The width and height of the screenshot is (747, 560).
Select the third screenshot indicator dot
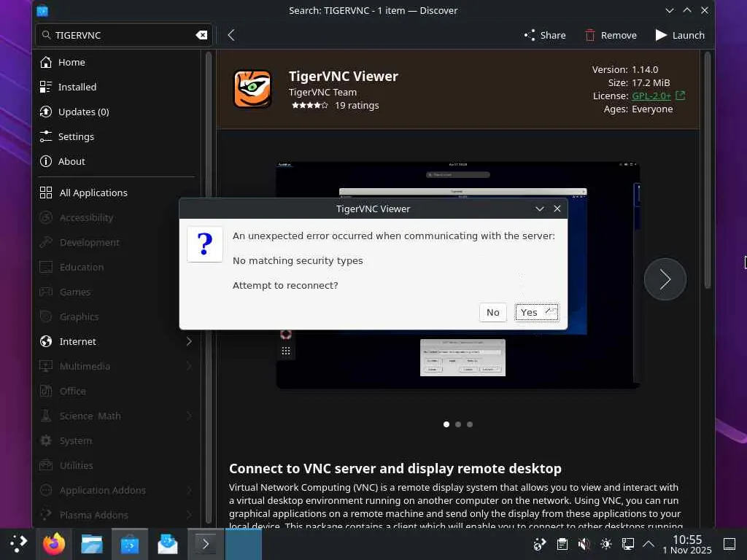tap(470, 424)
